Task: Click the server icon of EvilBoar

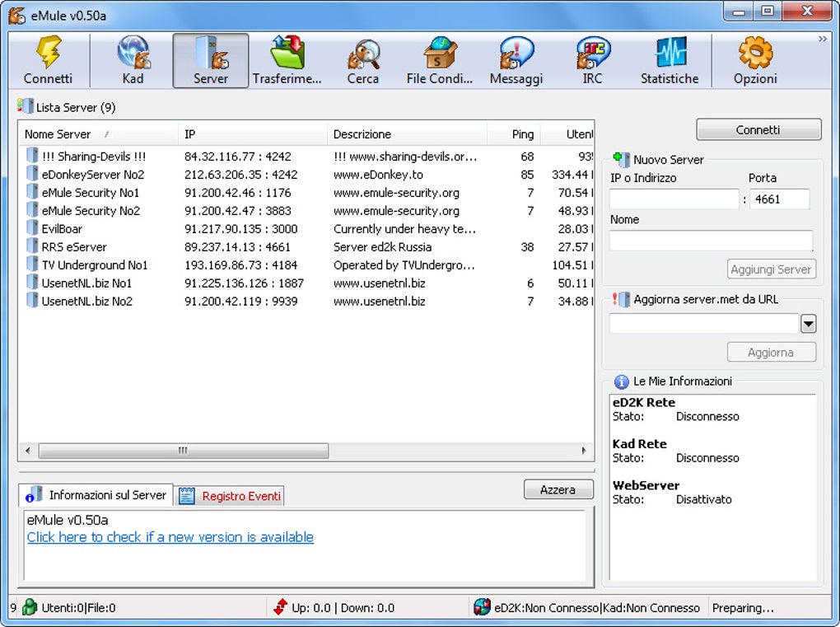Action: (x=32, y=228)
